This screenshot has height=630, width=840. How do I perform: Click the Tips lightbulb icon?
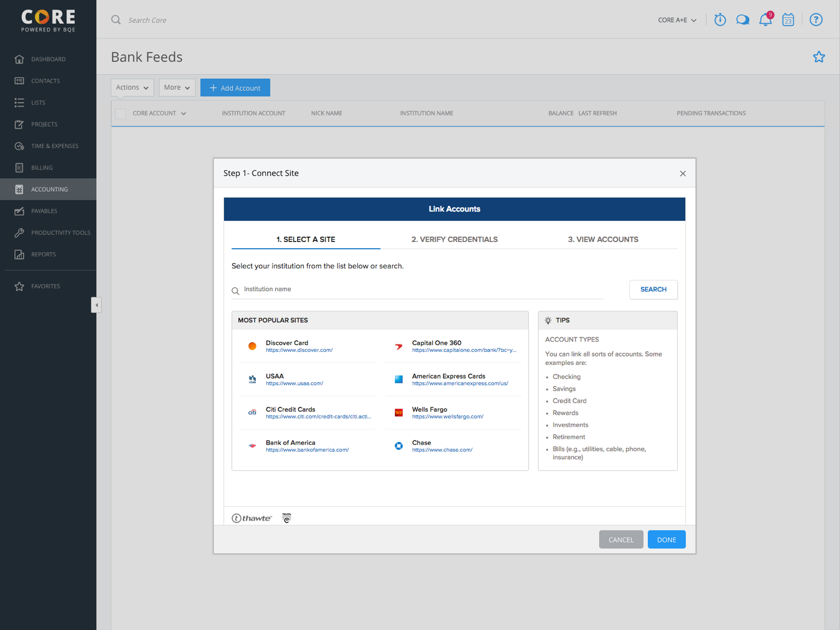tap(548, 320)
